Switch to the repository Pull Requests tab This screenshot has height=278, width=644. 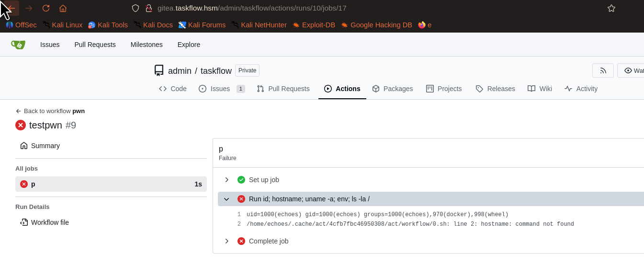pos(283,89)
